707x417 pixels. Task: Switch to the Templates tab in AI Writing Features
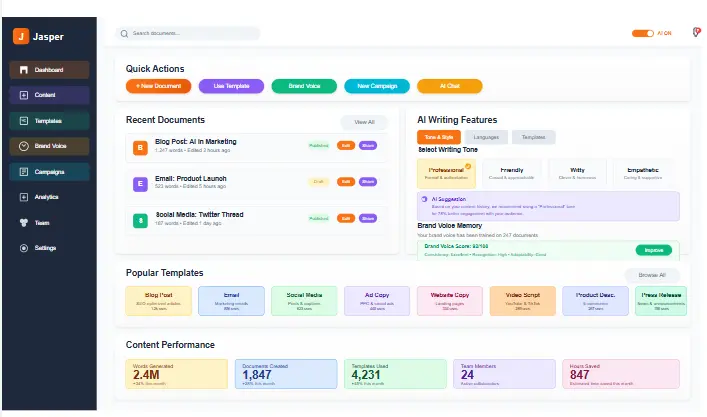tap(533, 137)
